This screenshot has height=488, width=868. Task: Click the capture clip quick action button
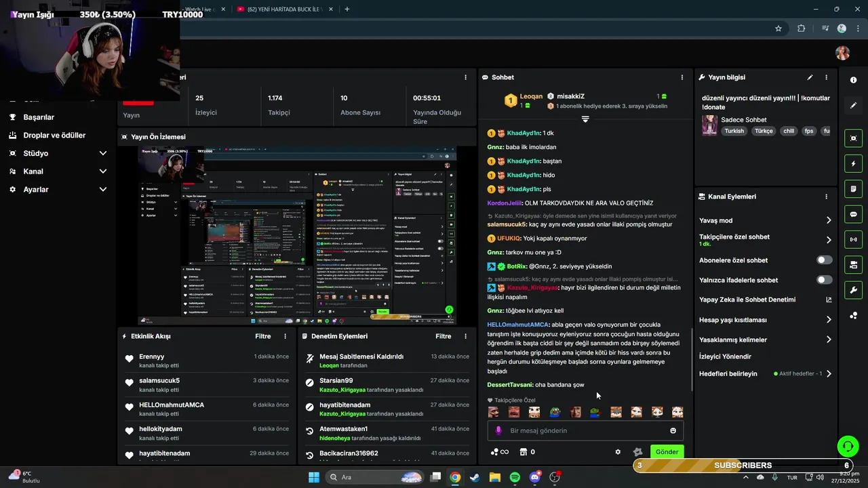853,138
